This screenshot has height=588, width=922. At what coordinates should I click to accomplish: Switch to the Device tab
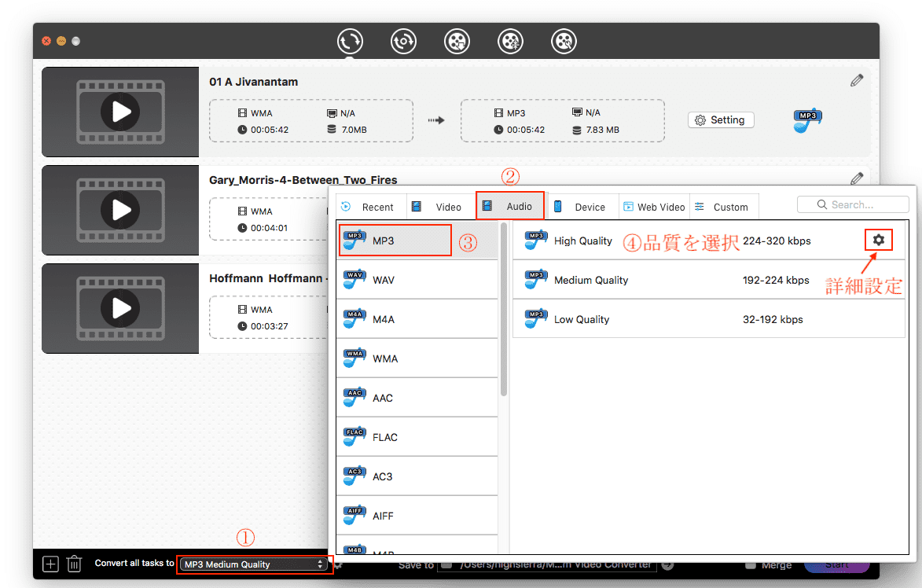581,207
